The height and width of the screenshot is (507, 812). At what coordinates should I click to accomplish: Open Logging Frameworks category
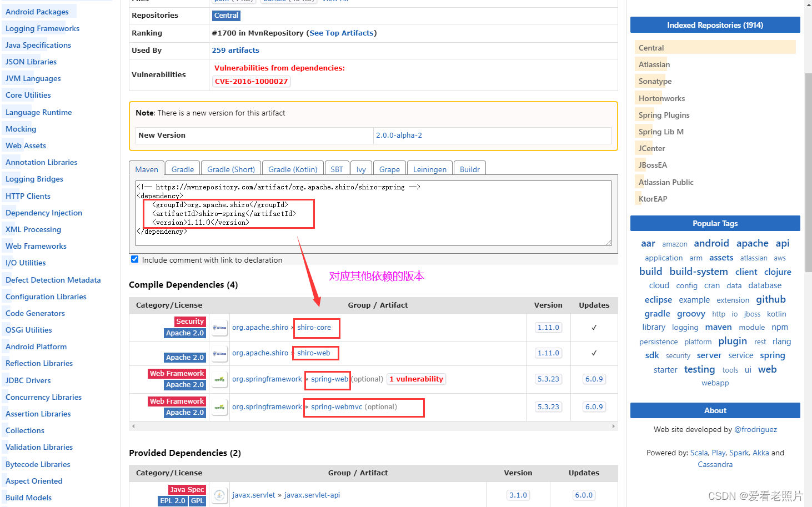pos(42,28)
